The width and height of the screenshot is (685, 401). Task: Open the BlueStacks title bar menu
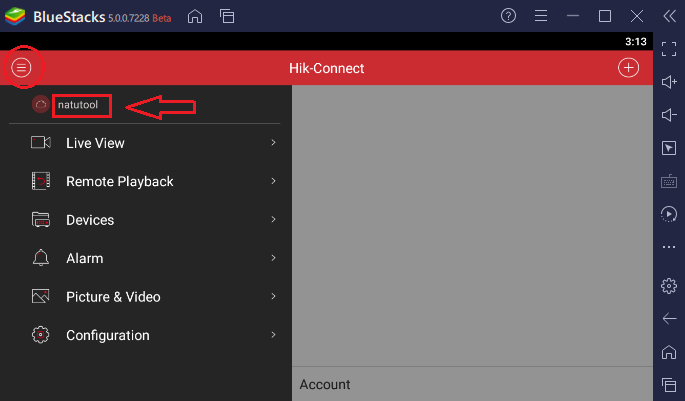(541, 16)
